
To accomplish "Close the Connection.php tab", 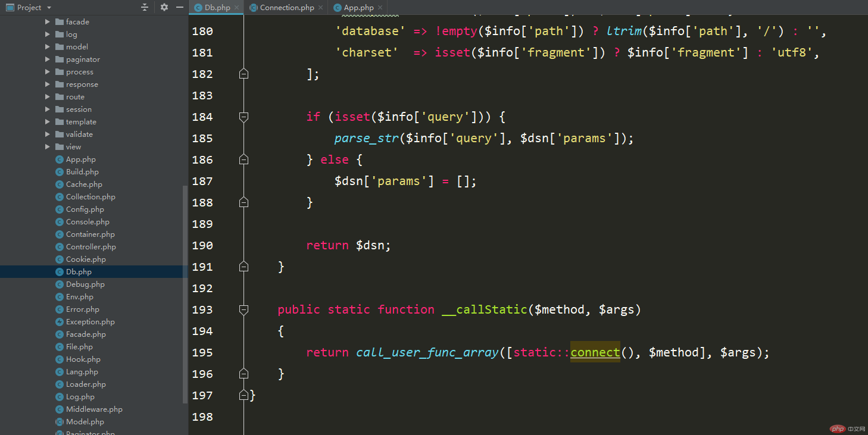I will (x=320, y=8).
